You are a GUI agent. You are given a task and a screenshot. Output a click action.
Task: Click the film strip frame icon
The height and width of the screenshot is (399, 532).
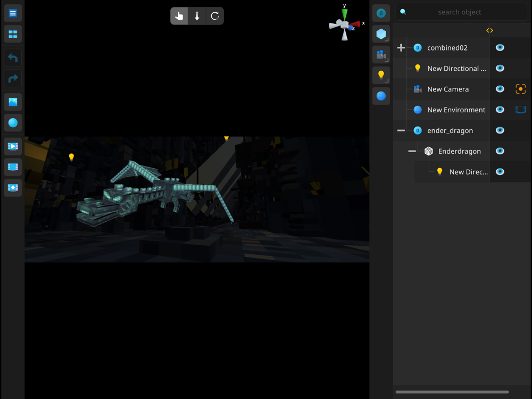pos(13,167)
